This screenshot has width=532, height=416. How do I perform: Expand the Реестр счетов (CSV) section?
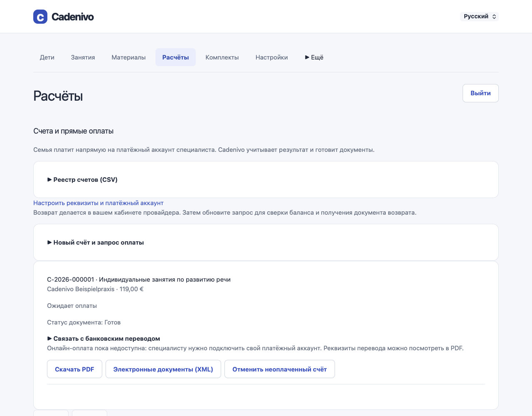82,180
